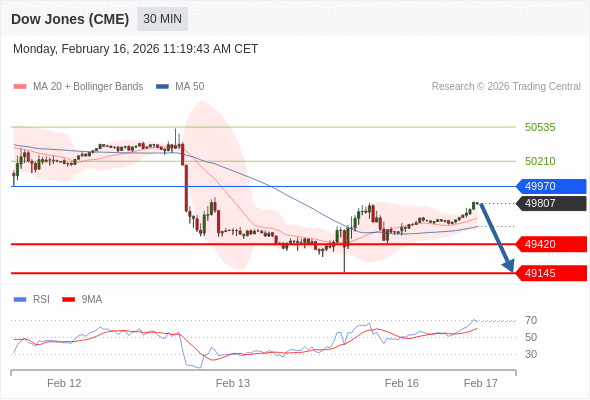Click the Feb 12 date axis label

point(64,383)
